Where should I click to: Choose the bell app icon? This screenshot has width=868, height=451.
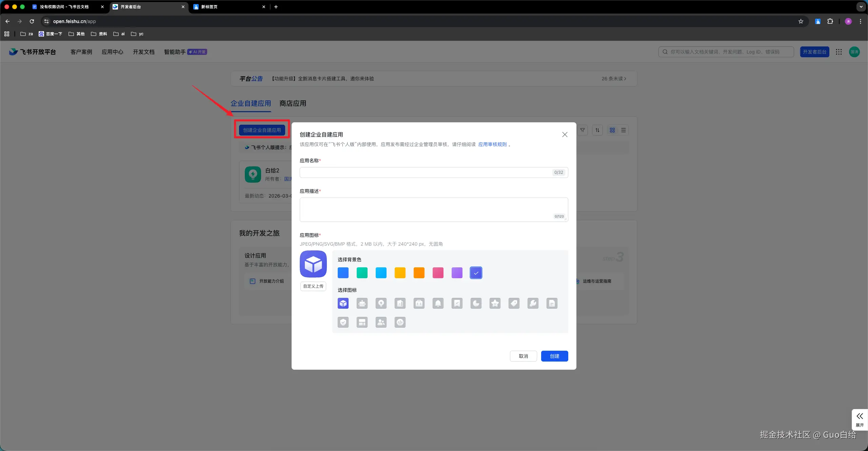438,303
